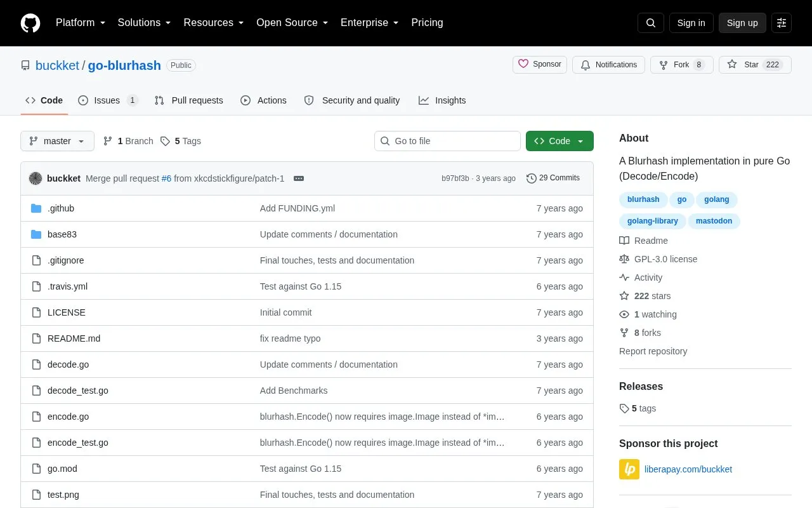This screenshot has width=812, height=508.
Task: Click the Notifications bell button
Action: pos(609,65)
